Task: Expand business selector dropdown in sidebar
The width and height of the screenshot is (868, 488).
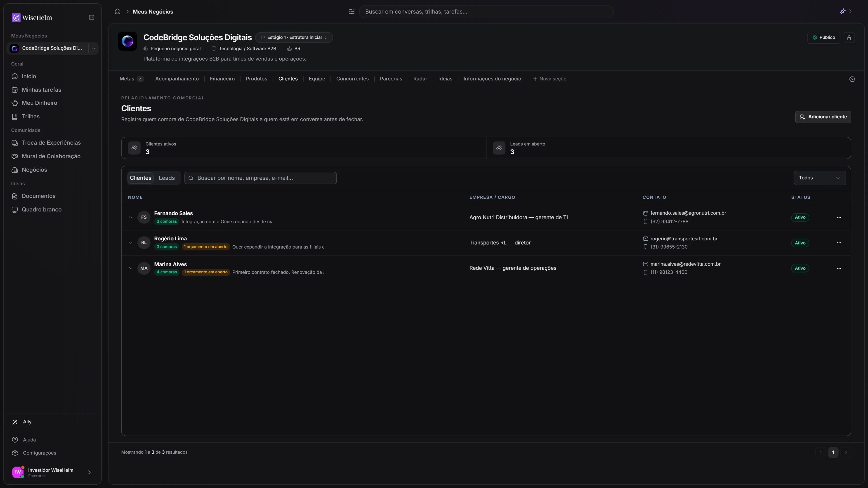Action: (93, 48)
